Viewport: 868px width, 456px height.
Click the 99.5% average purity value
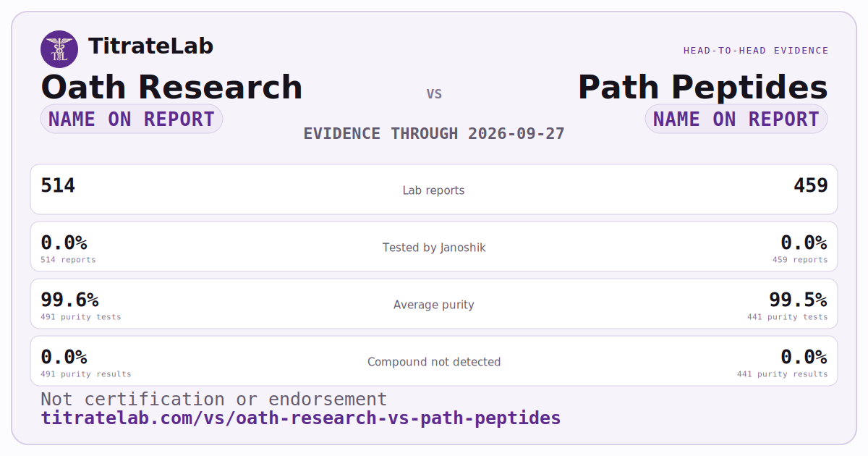[799, 300]
